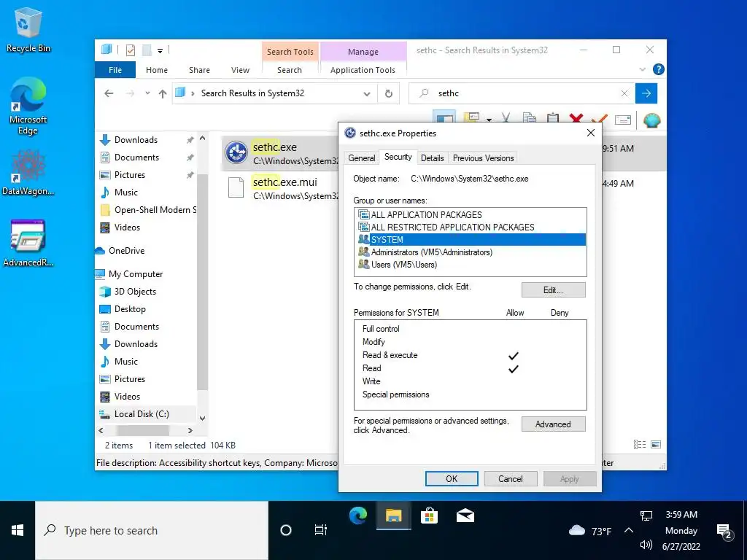Clear the sethc search text
The image size is (747, 560).
tap(624, 93)
